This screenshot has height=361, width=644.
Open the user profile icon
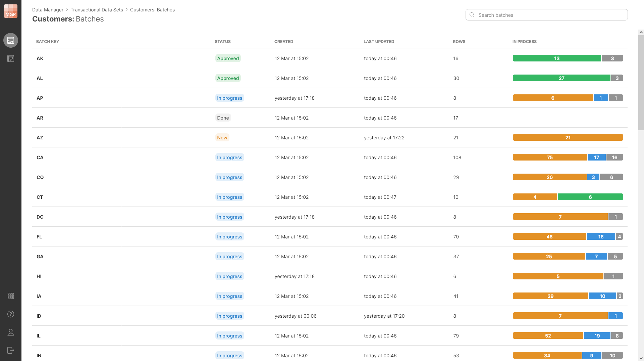(10, 332)
